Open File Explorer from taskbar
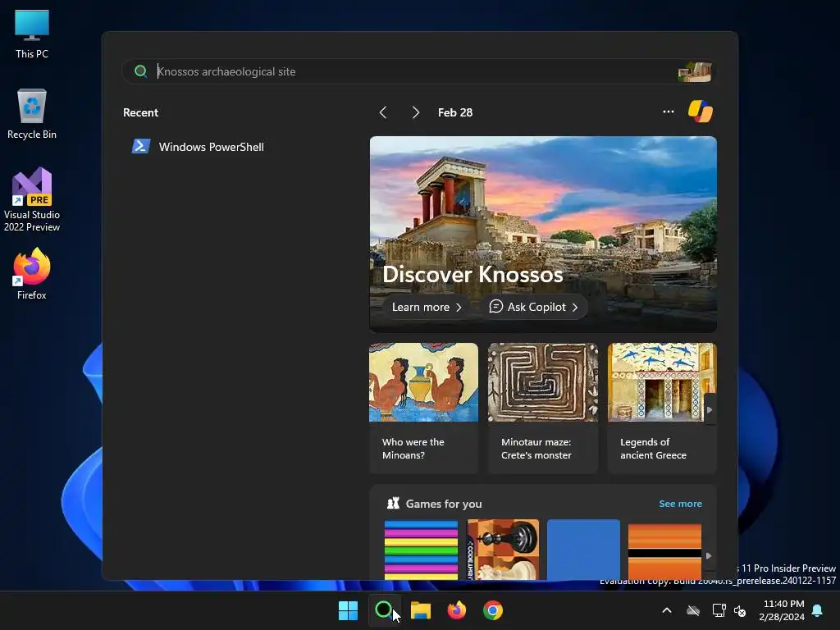The image size is (840, 630). [x=421, y=610]
